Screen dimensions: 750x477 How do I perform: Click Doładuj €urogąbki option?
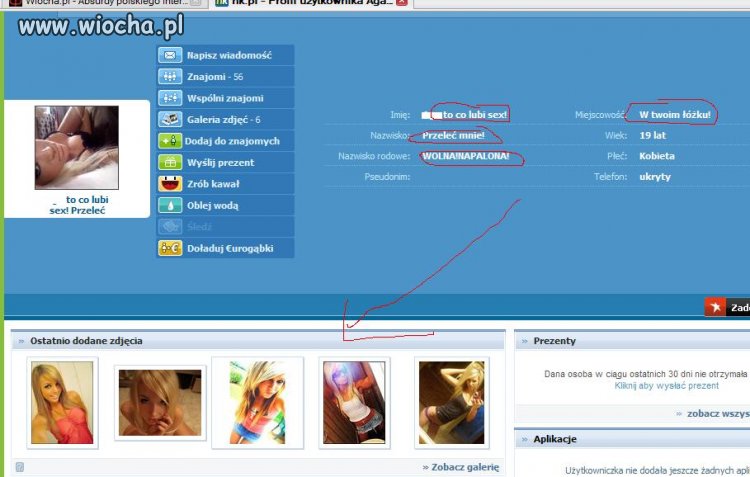click(230, 248)
